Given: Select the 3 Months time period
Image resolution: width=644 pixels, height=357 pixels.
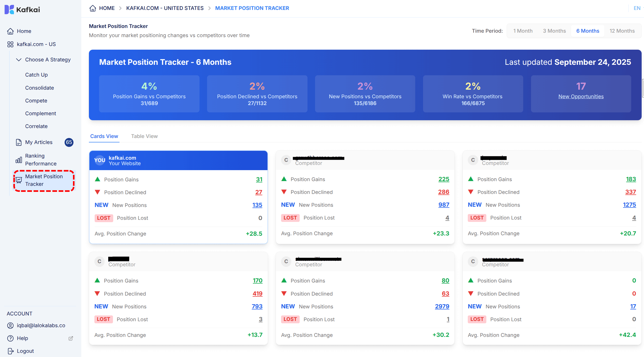Looking at the screenshot, I should point(554,31).
